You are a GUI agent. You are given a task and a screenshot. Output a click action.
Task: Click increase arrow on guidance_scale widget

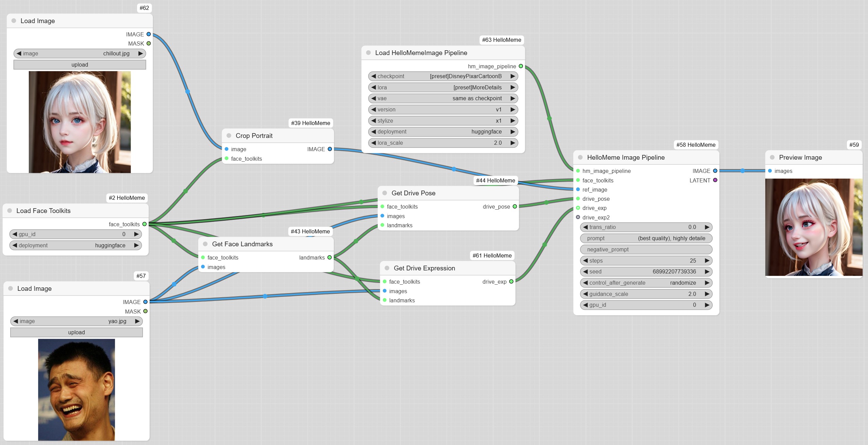(x=707, y=294)
